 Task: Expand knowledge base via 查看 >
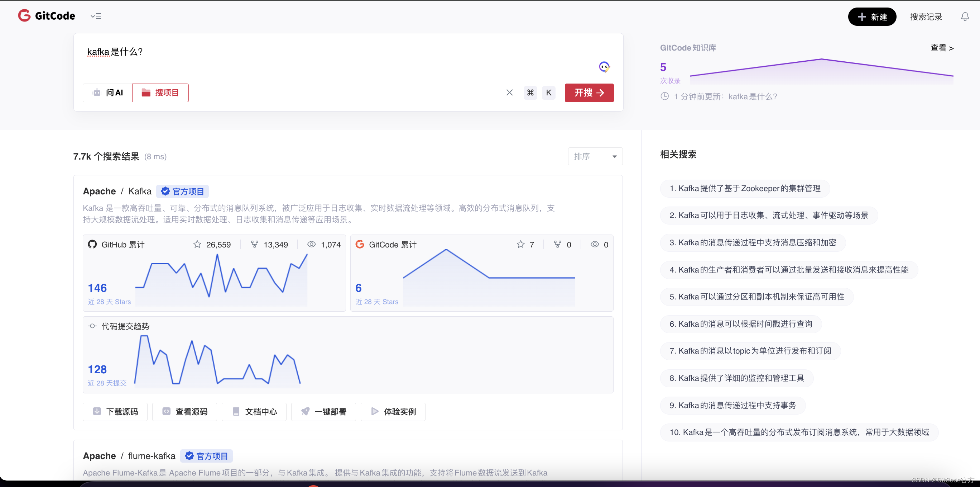point(942,48)
